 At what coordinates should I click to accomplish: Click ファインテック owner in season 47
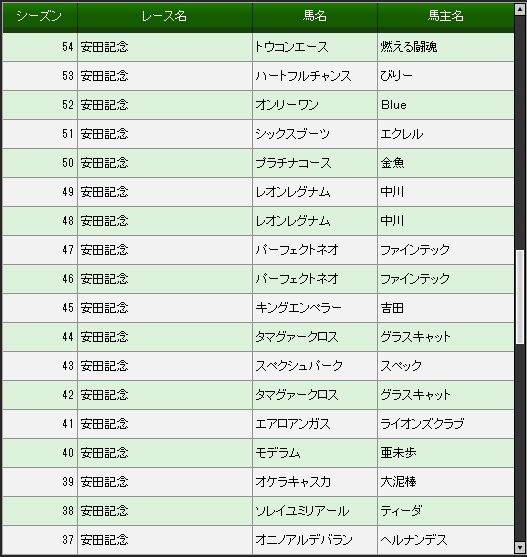tap(415, 250)
